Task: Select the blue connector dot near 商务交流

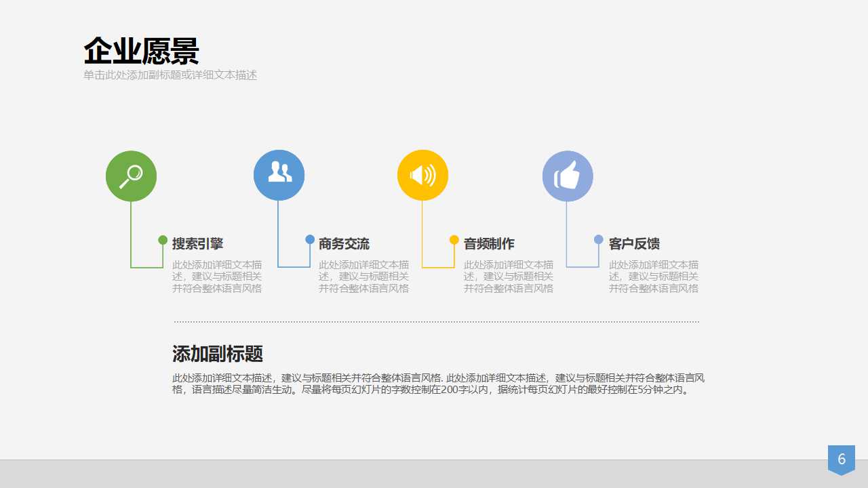Action: pyautogui.click(x=310, y=239)
